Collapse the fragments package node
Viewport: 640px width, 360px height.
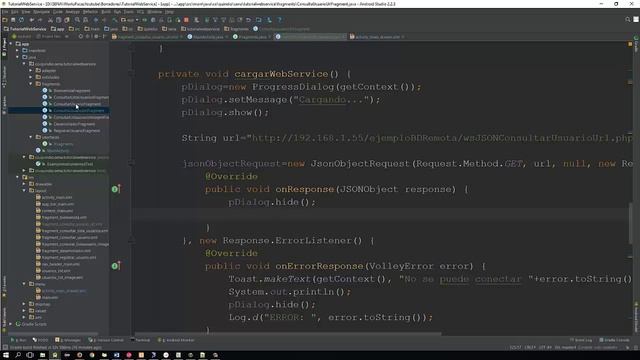[31, 84]
